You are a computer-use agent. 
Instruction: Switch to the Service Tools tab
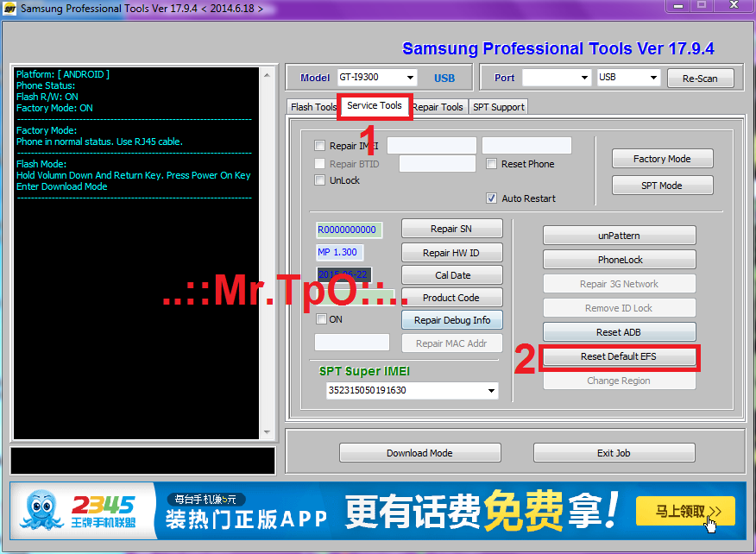(375, 105)
